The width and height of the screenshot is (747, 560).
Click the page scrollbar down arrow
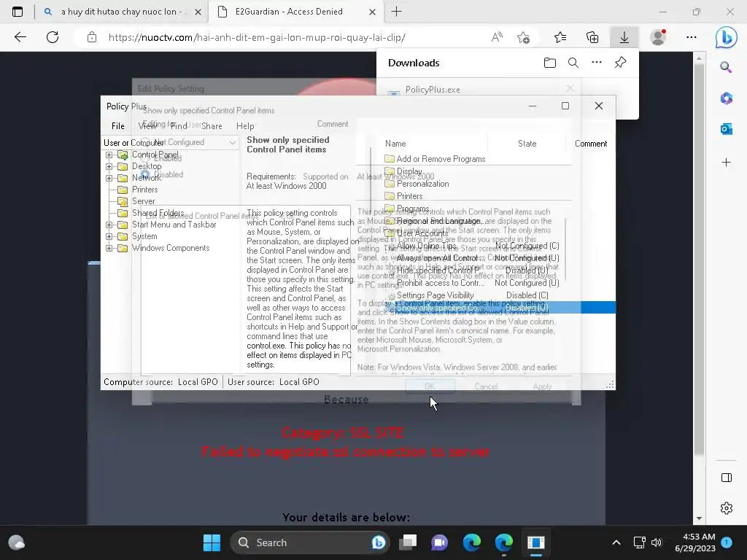point(699,518)
